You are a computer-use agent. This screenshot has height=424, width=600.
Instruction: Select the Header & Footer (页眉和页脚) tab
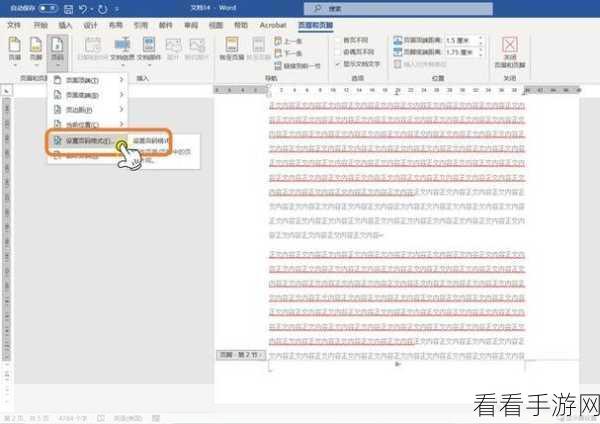coord(316,25)
